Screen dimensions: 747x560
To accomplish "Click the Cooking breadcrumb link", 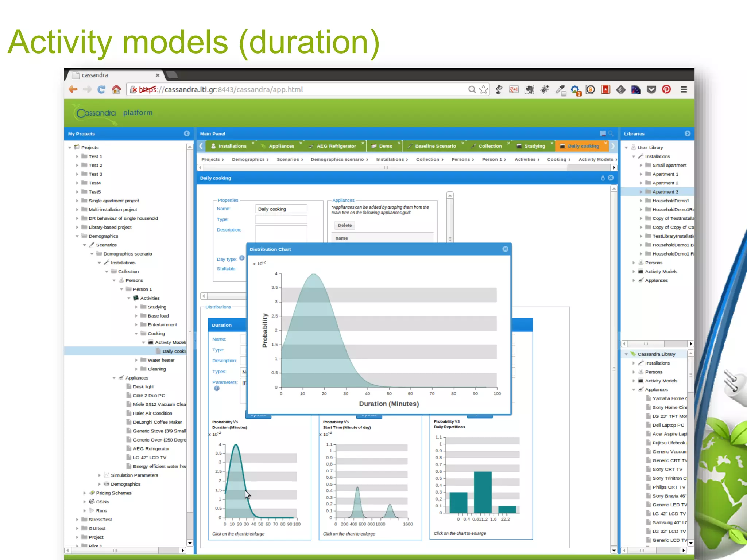I will tap(557, 159).
